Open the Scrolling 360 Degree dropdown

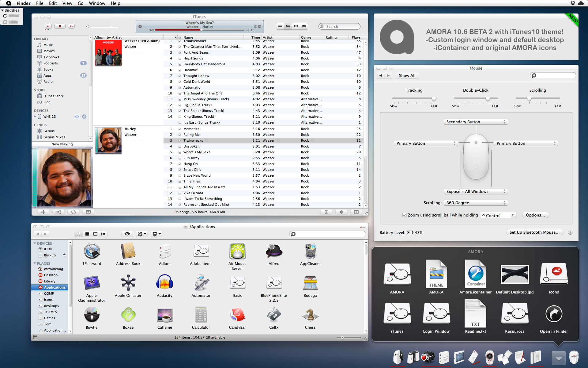tap(476, 203)
